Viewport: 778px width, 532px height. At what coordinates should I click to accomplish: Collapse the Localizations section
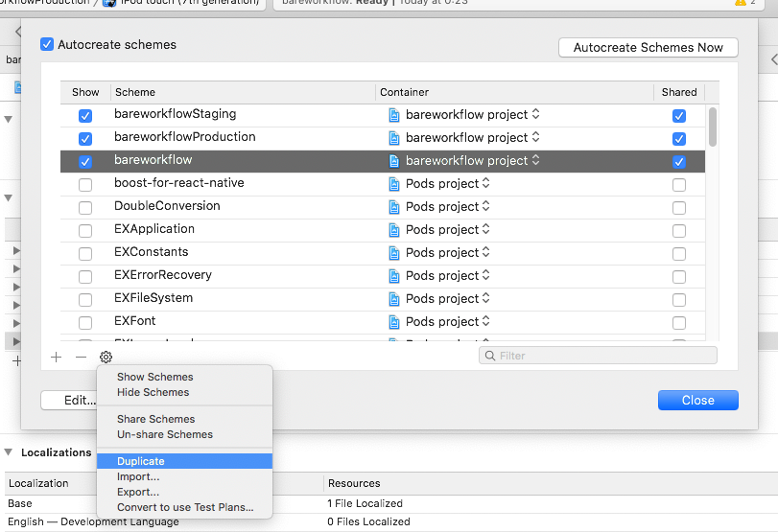9,452
